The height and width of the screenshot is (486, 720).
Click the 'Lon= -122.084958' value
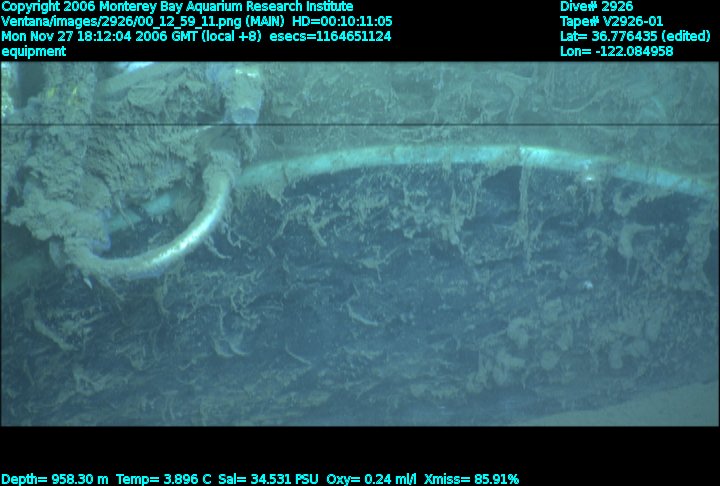pos(616,51)
